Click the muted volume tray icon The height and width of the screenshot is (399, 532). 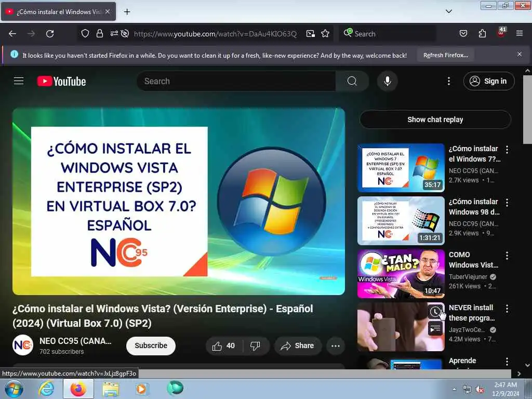(x=480, y=390)
